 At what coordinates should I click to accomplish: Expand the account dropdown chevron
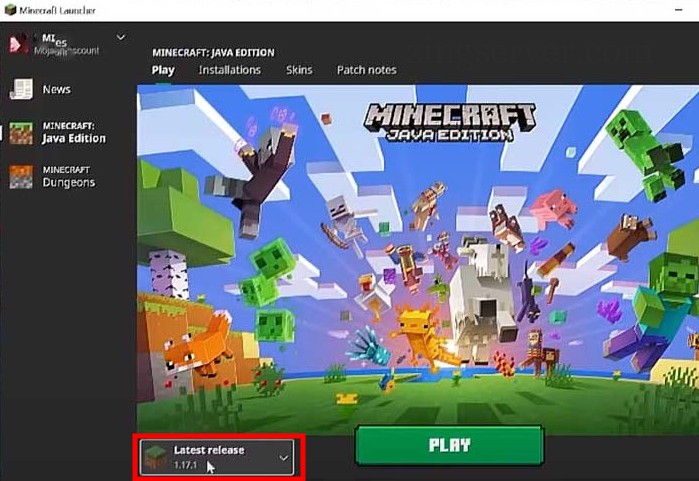point(121,37)
